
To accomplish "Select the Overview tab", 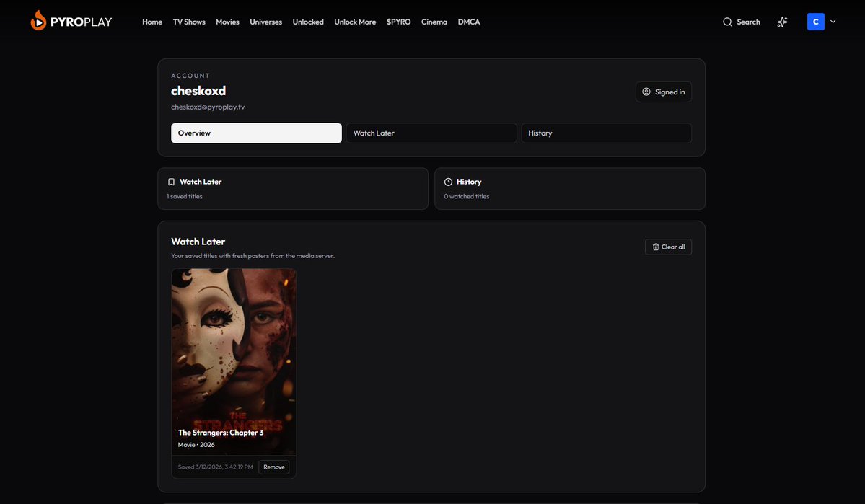I will pyautogui.click(x=256, y=133).
